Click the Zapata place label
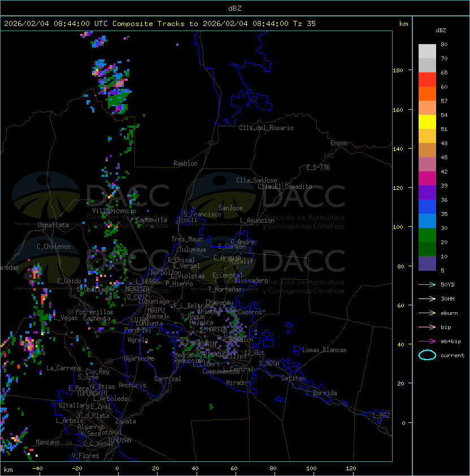Image resolution: width=470 pixels, height=476 pixels. pos(125,421)
